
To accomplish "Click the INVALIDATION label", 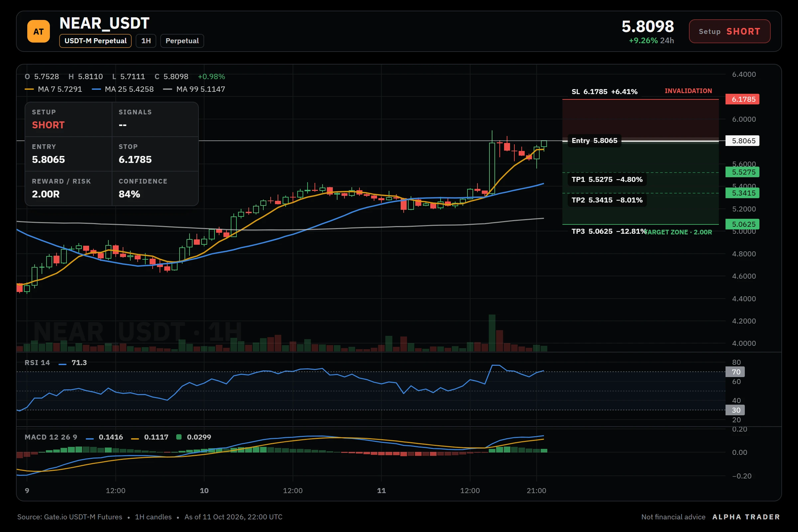I will click(688, 91).
